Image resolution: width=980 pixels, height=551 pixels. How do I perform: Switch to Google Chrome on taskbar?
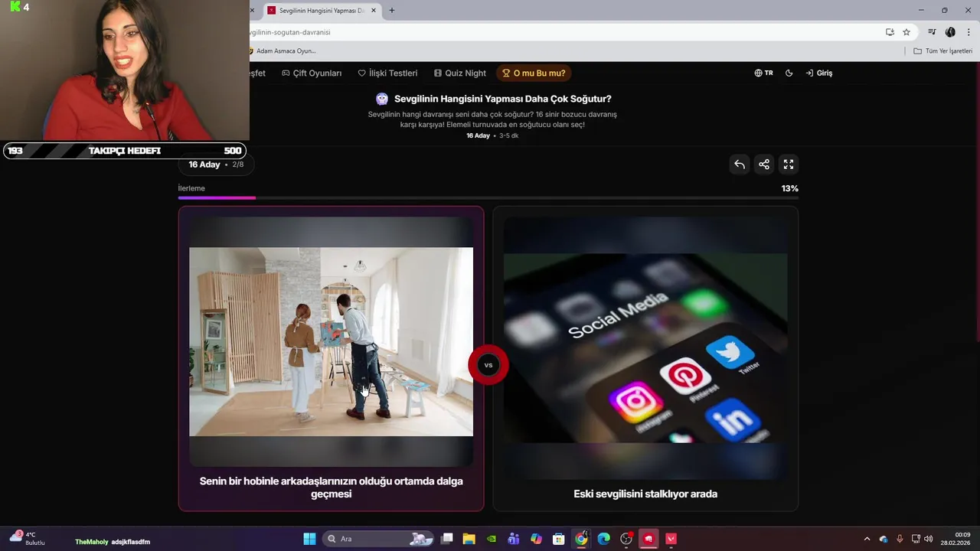pyautogui.click(x=581, y=539)
